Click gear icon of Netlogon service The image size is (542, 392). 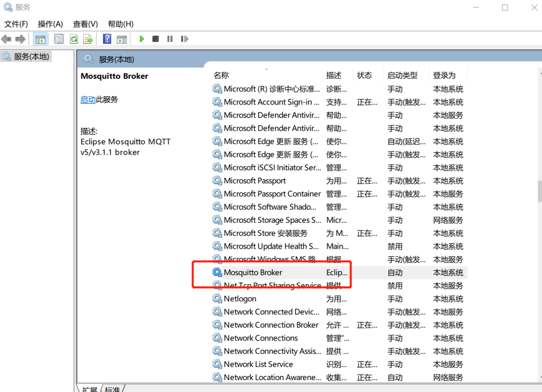coord(217,299)
